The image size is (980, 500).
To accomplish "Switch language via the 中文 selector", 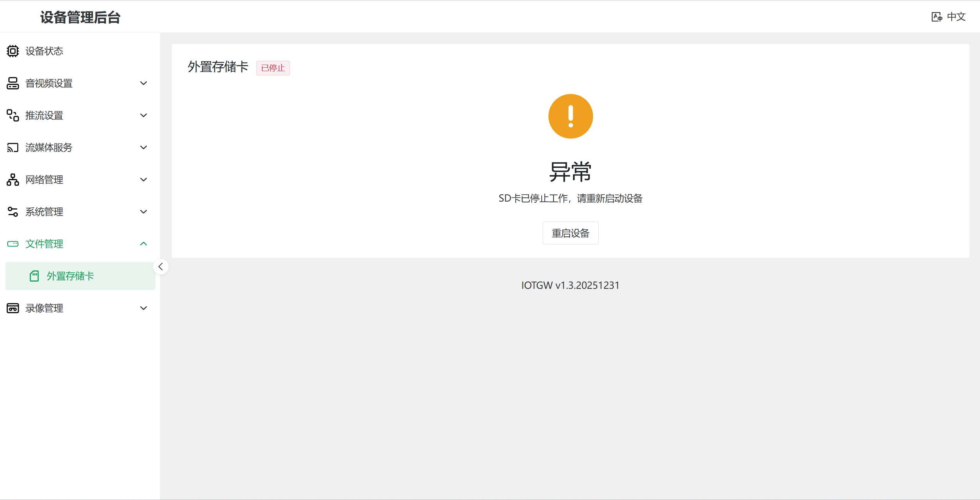I will [x=956, y=17].
